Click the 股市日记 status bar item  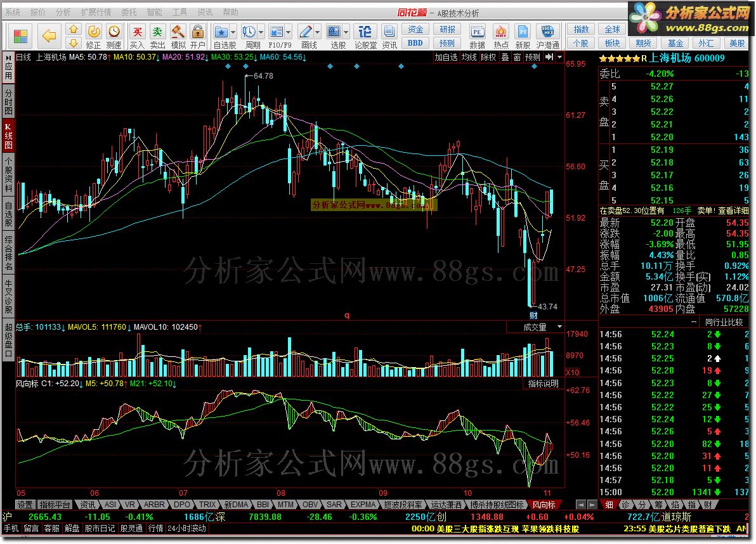[100, 529]
